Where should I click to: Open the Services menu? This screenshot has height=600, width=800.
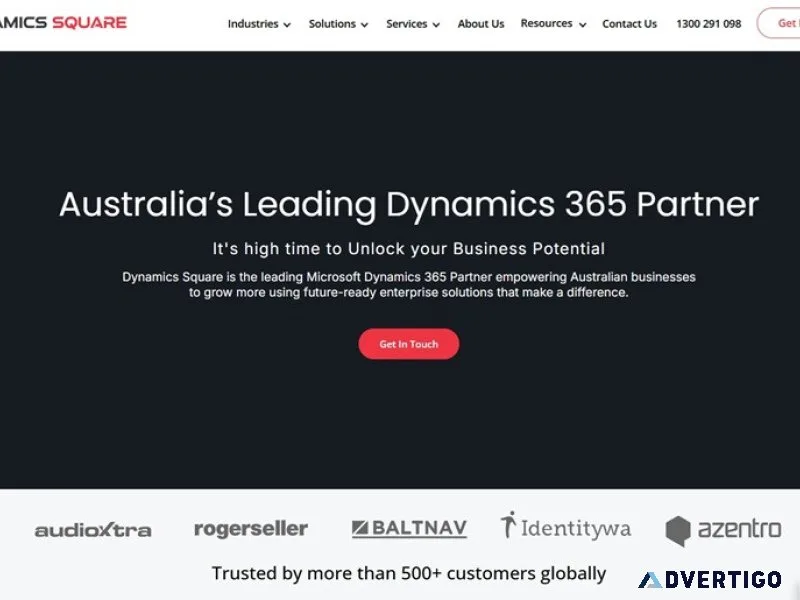click(x=407, y=24)
